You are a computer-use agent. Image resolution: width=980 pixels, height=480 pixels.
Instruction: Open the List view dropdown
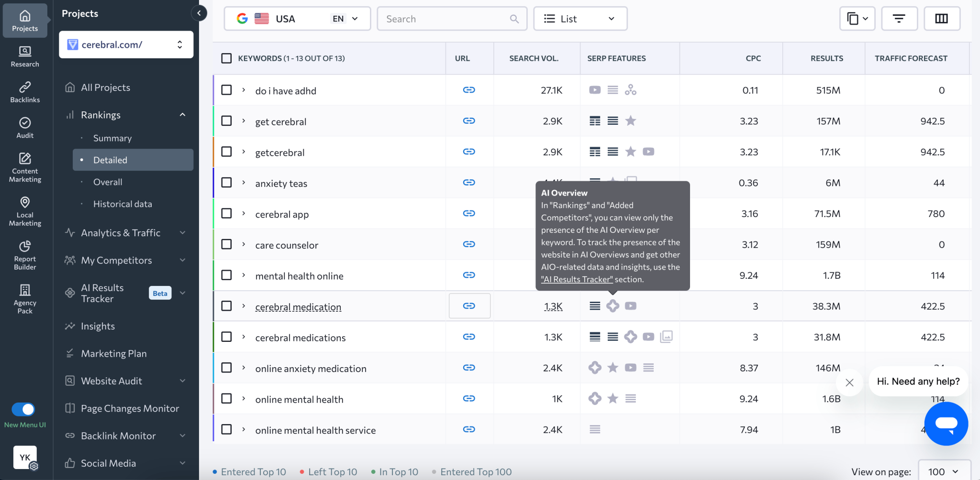coord(580,18)
